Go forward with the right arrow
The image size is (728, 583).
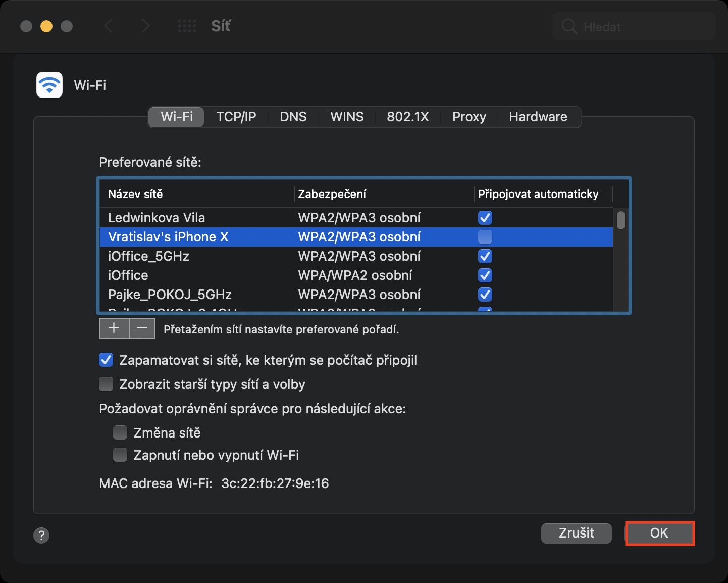[146, 26]
